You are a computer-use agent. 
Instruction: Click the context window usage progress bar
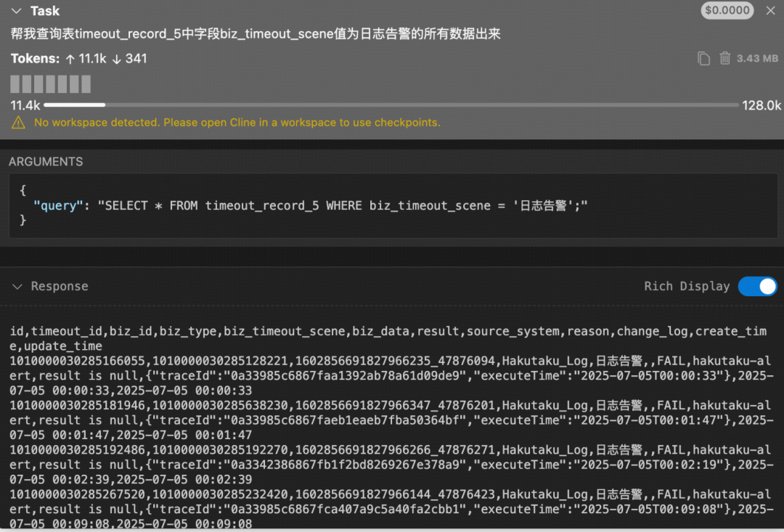pyautogui.click(x=391, y=105)
